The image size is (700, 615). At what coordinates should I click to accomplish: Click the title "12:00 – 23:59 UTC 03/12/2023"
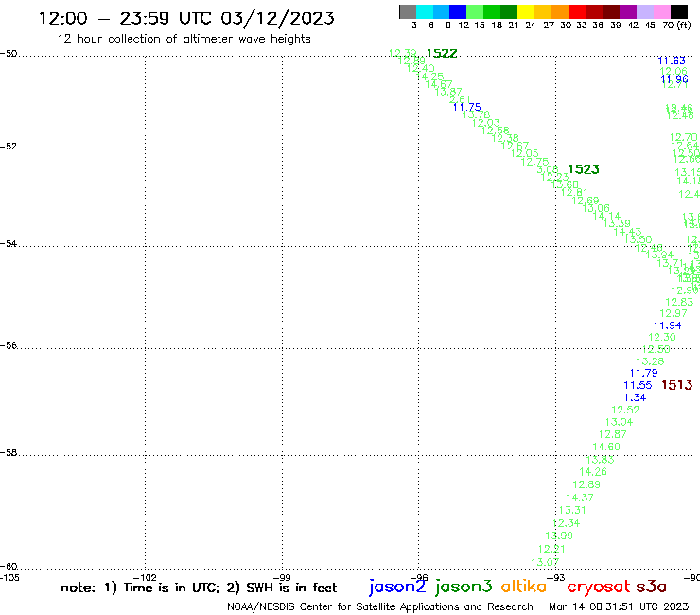[x=186, y=19]
